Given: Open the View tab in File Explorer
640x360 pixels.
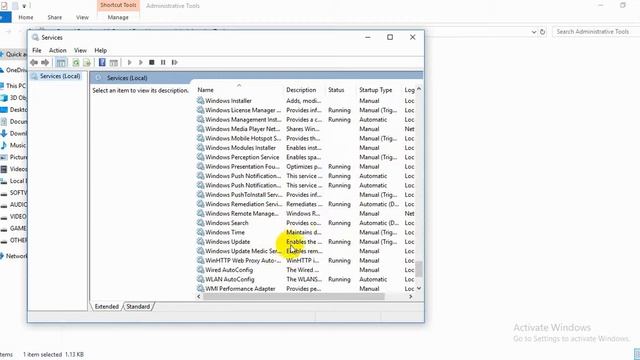Looking at the screenshot, I should click(x=82, y=17).
